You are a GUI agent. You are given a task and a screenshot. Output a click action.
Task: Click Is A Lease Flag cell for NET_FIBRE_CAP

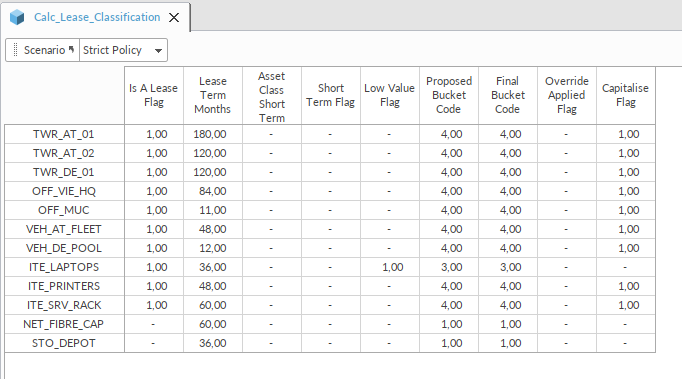click(x=154, y=324)
